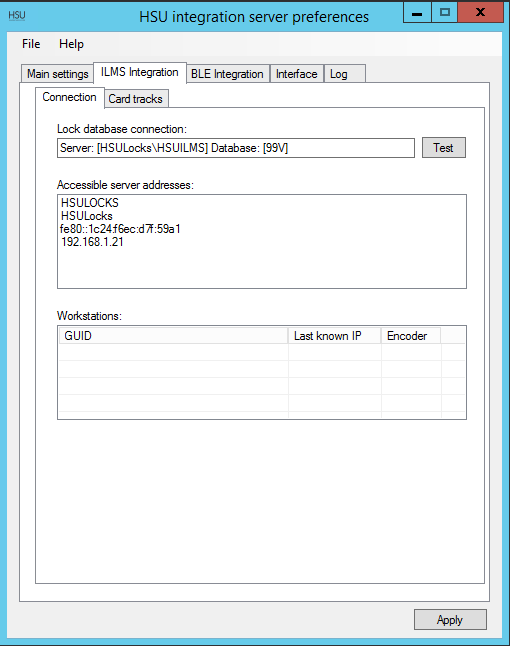Open the Help menu

(x=71, y=44)
